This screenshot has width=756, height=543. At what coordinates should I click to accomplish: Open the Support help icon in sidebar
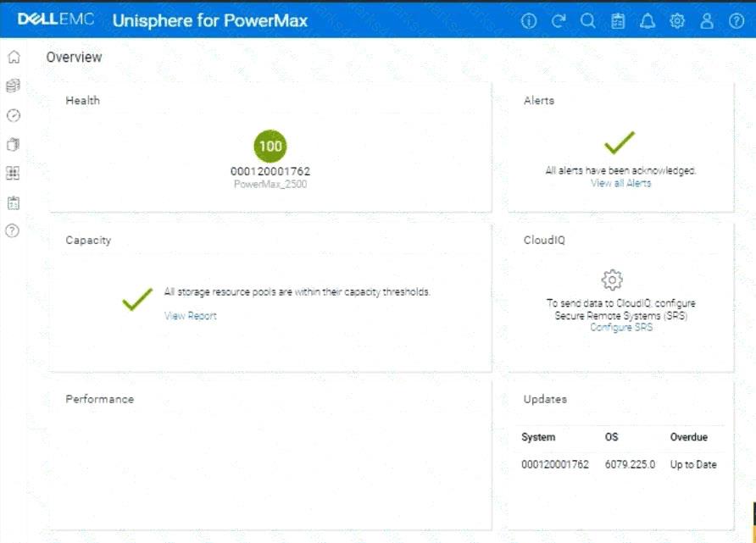(13, 230)
